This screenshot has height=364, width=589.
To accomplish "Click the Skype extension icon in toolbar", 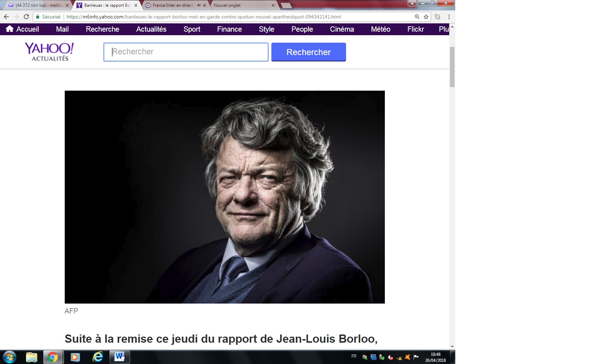I will (x=437, y=17).
